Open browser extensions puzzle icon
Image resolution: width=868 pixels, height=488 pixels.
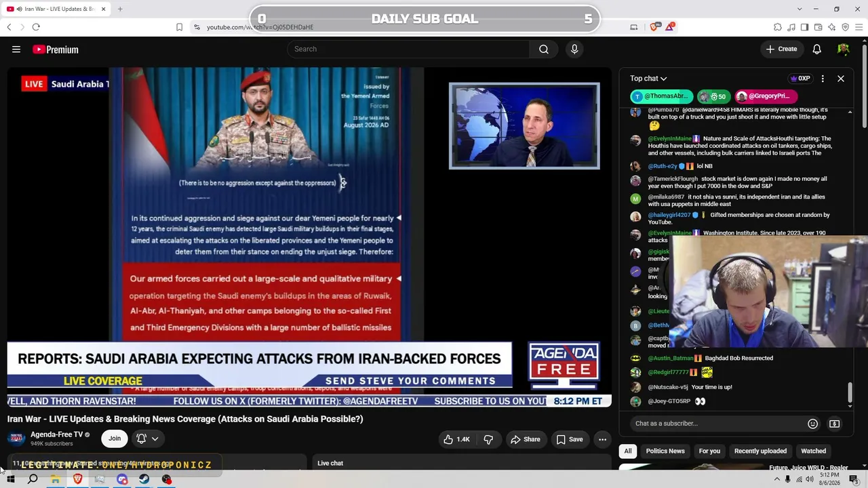point(778,27)
